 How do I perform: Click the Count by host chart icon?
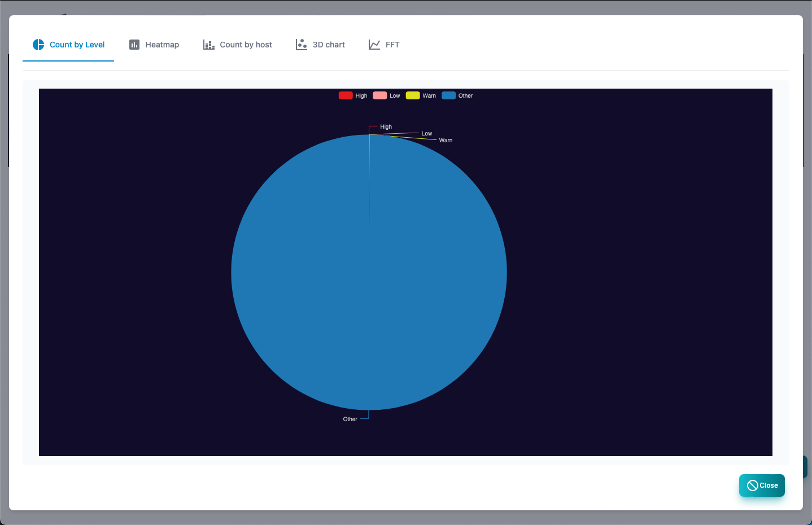point(209,45)
